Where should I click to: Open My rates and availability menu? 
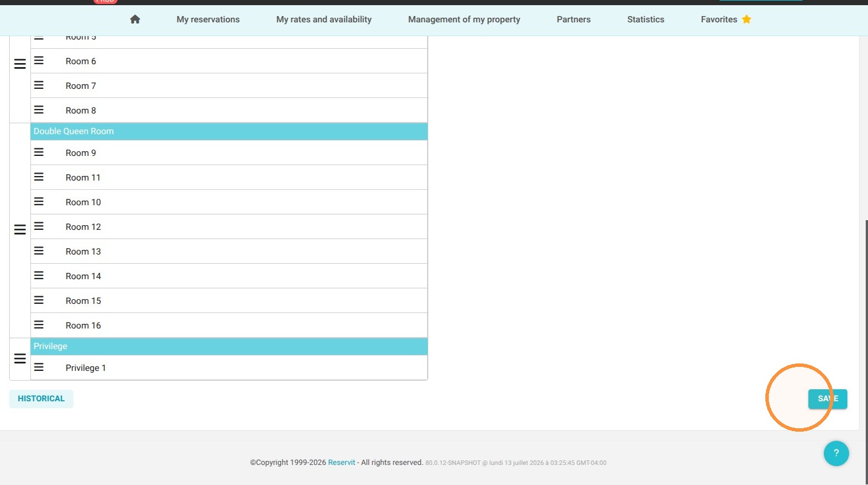point(324,19)
